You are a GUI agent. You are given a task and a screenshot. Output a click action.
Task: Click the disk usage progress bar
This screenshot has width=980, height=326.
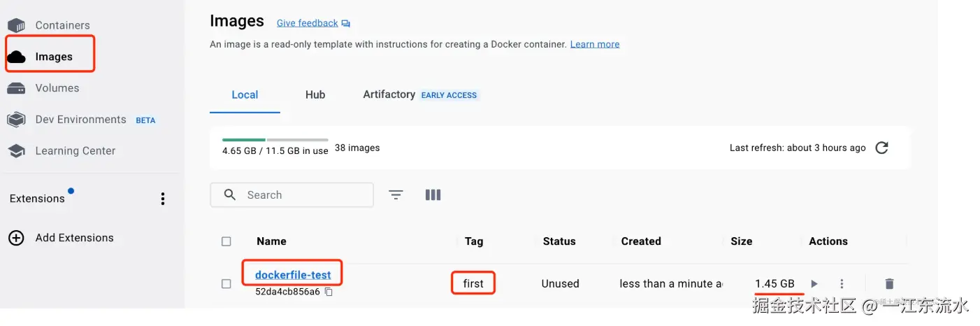[275, 140]
